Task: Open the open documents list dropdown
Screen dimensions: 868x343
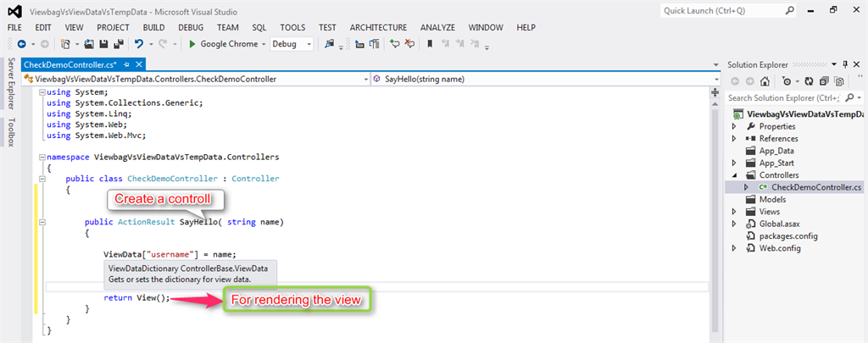Action: 715,64
